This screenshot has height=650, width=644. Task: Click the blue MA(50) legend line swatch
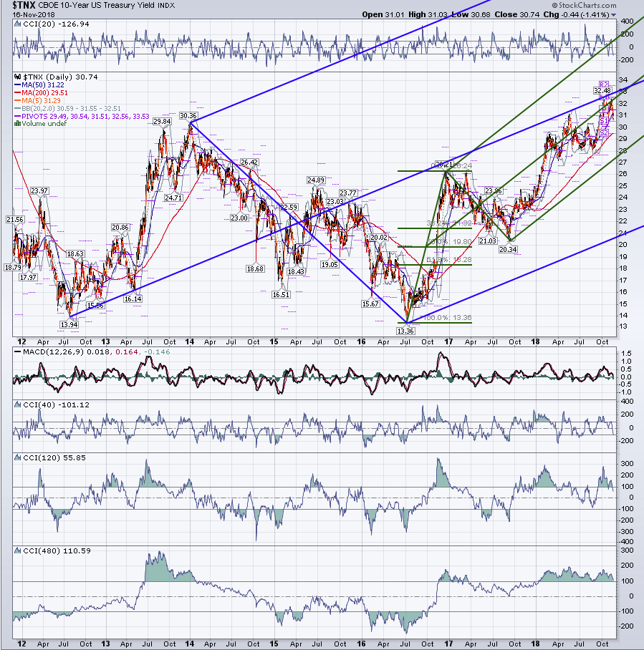click(17, 85)
